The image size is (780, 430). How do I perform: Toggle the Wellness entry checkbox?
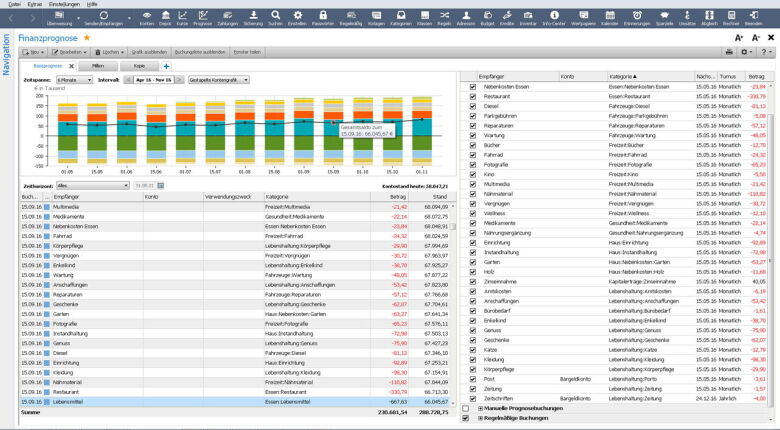click(x=473, y=213)
